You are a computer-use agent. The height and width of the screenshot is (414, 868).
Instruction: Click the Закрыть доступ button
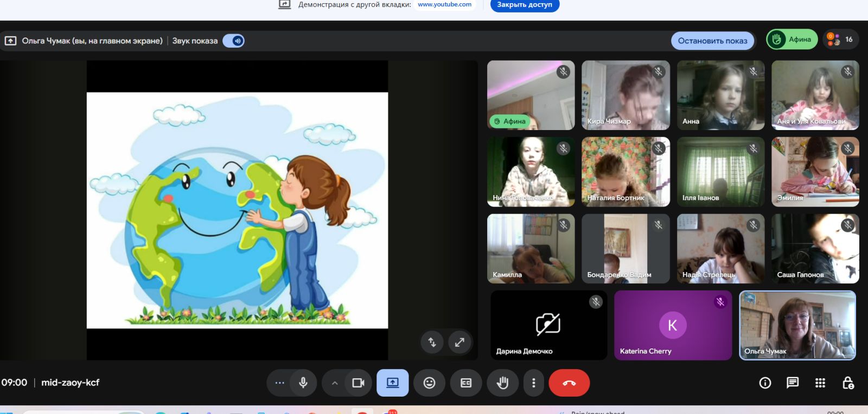point(525,5)
